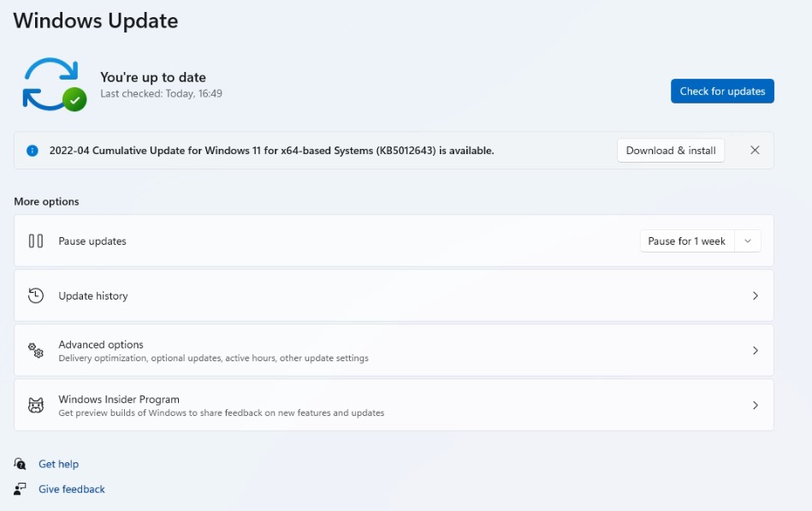The image size is (812, 511).
Task: Click the blue info icon on the update banner
Action: [x=33, y=150]
